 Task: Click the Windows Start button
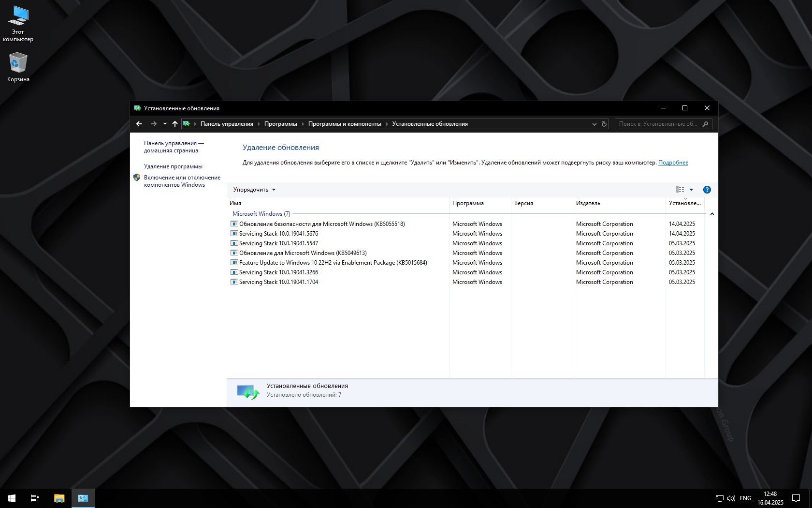(12, 498)
